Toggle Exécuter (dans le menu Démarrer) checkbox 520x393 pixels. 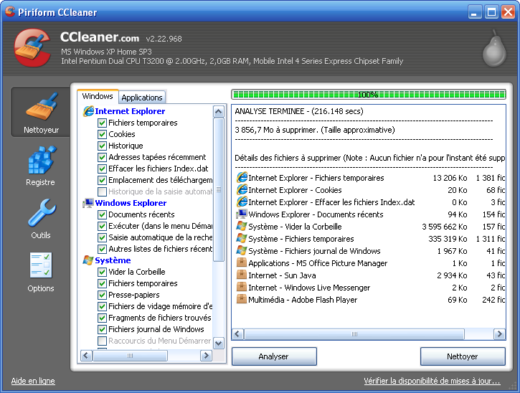click(102, 226)
